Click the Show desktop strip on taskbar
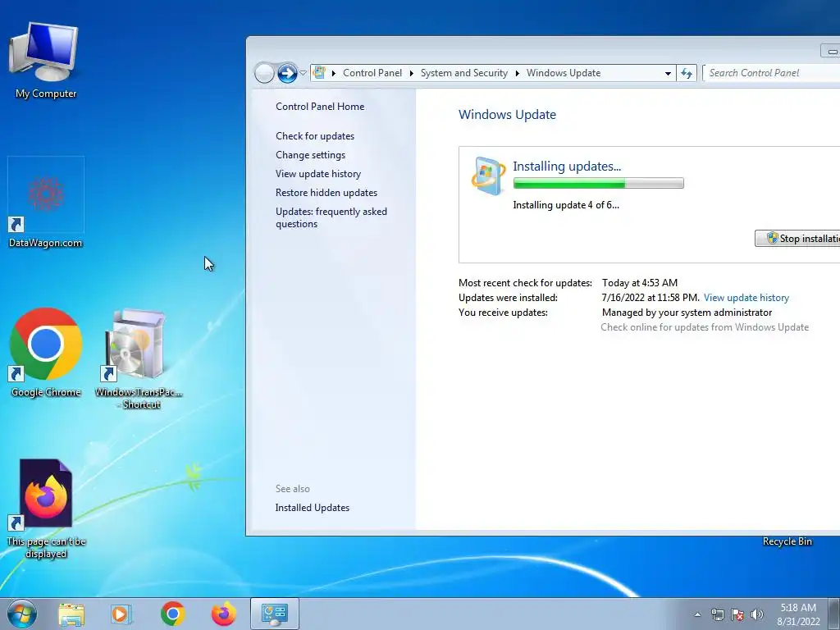The width and height of the screenshot is (840, 630). [x=834, y=614]
